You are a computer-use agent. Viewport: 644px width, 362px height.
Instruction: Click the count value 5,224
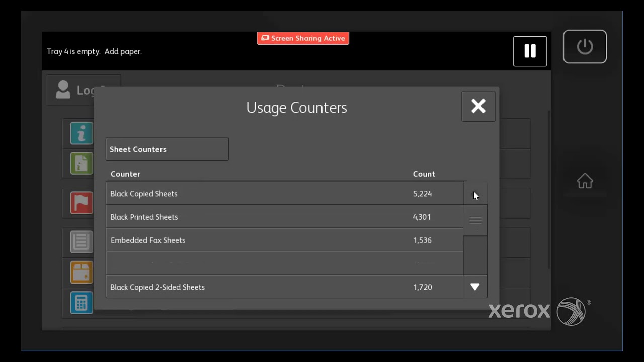[422, 194]
